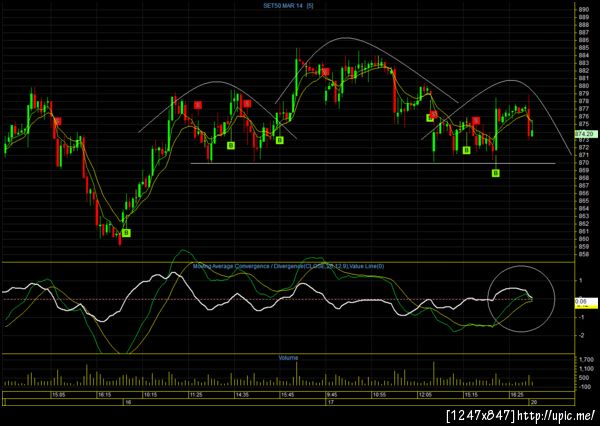
Task: Select the 10:55 time label
Action: [x=379, y=395]
